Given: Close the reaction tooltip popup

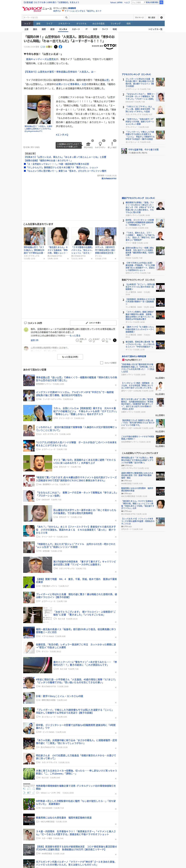Looking at the screenshot, I should click(80, 144).
